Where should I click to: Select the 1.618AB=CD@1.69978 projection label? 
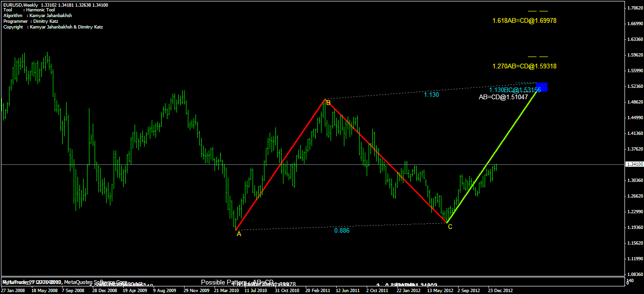[525, 20]
